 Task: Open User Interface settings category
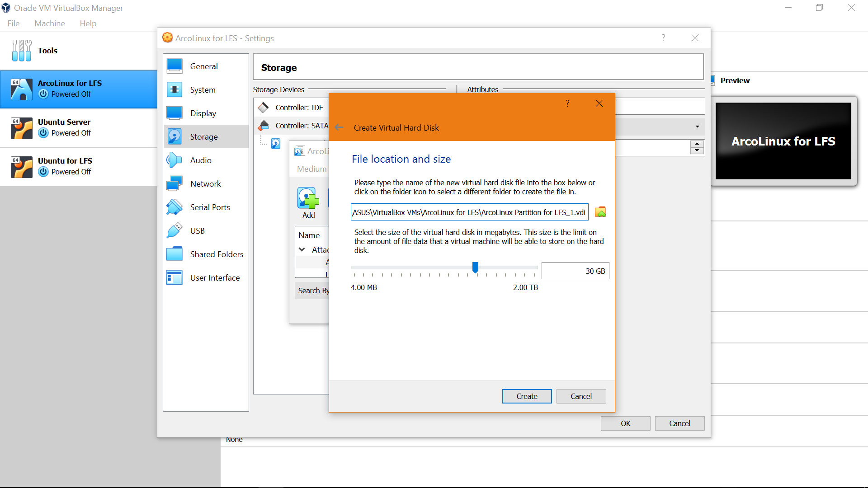click(x=206, y=278)
